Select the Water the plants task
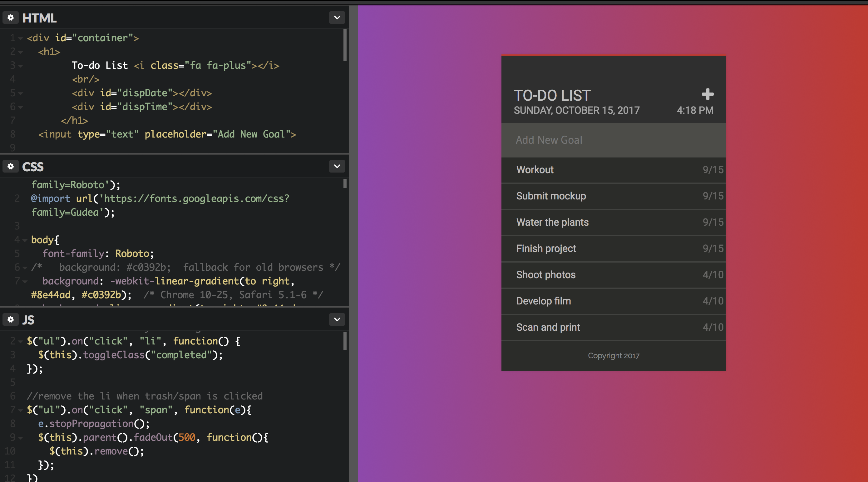This screenshot has width=868, height=482. [607, 222]
